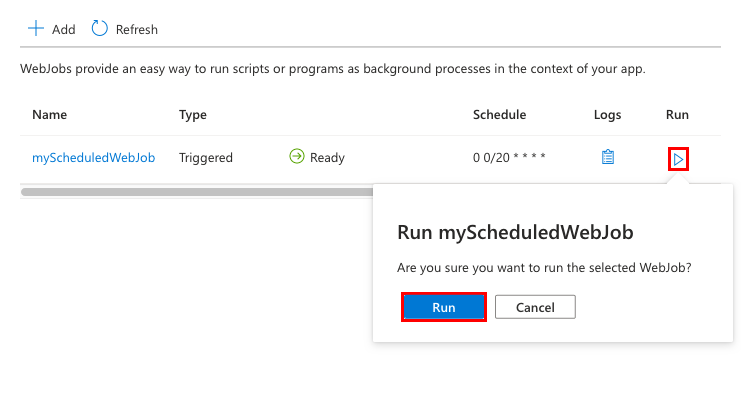Click the green Ready status arrow icon
This screenshot has height=401, width=741.
(296, 157)
